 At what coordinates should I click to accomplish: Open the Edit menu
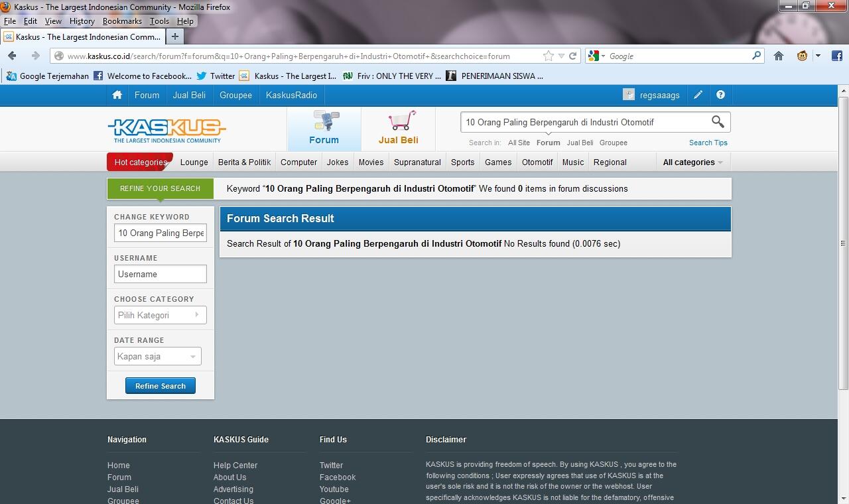30,21
